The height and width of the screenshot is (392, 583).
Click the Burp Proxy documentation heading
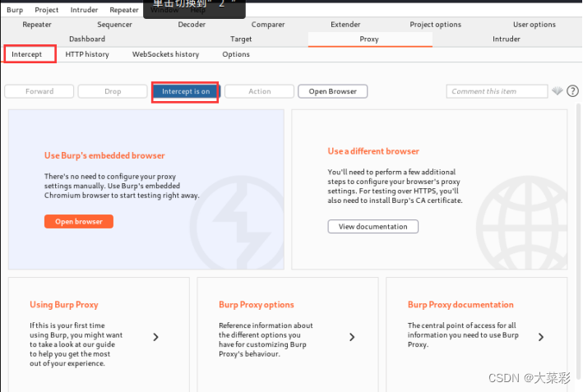pyautogui.click(x=460, y=305)
